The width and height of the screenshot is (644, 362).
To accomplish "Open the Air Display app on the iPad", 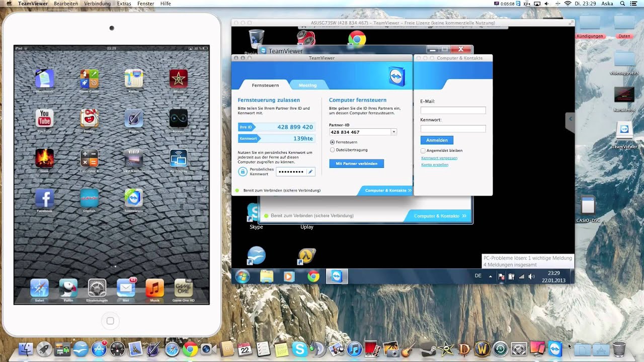I will click(x=179, y=158).
